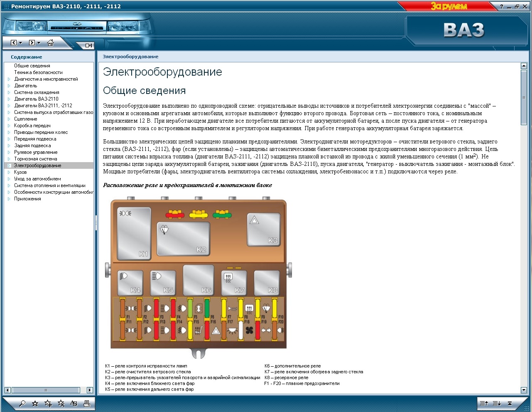The height and width of the screenshot is (412, 532).
Task: Open search with the magnifier icon
Action: click(22, 403)
